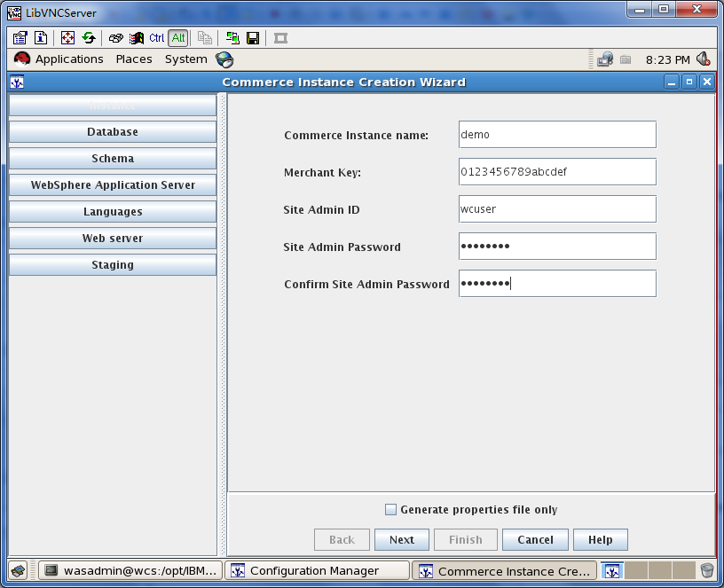Open the System menu

[186, 59]
